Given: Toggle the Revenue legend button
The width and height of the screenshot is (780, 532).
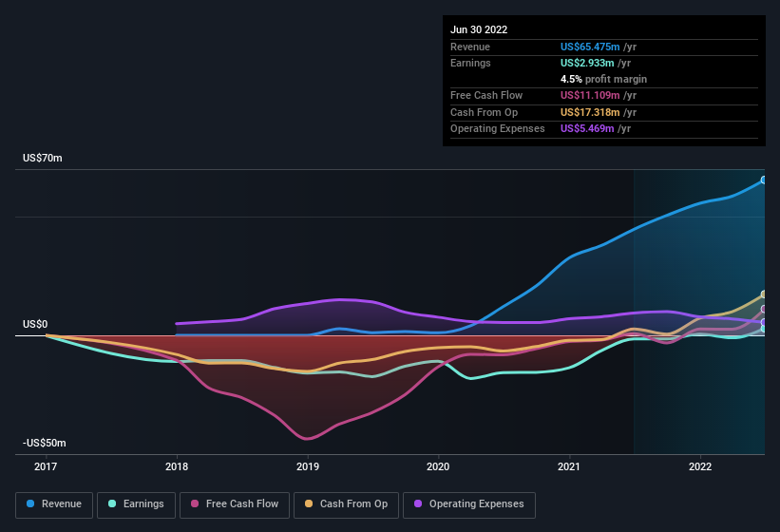Looking at the screenshot, I should click(54, 504).
